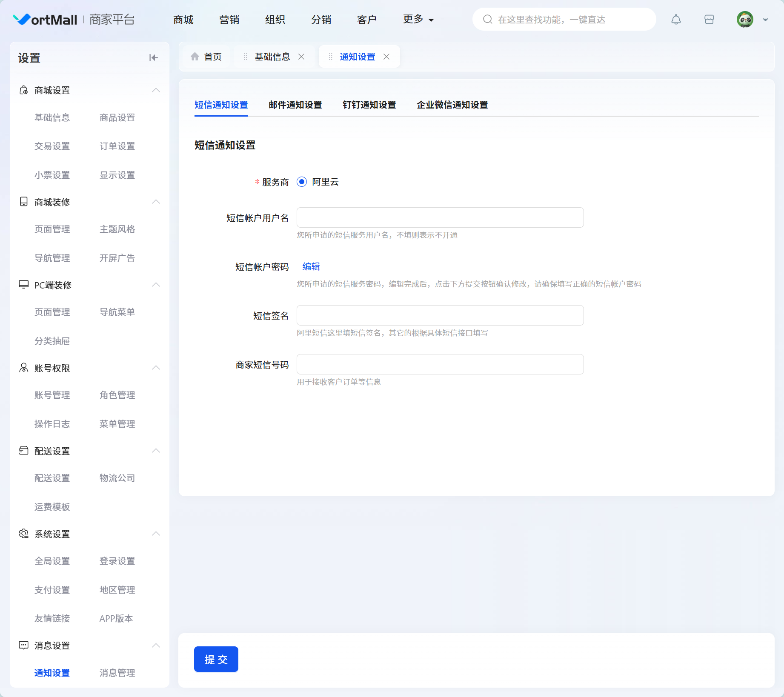Open 营销 in the top navigation
This screenshot has width=784, height=697.
[229, 20]
